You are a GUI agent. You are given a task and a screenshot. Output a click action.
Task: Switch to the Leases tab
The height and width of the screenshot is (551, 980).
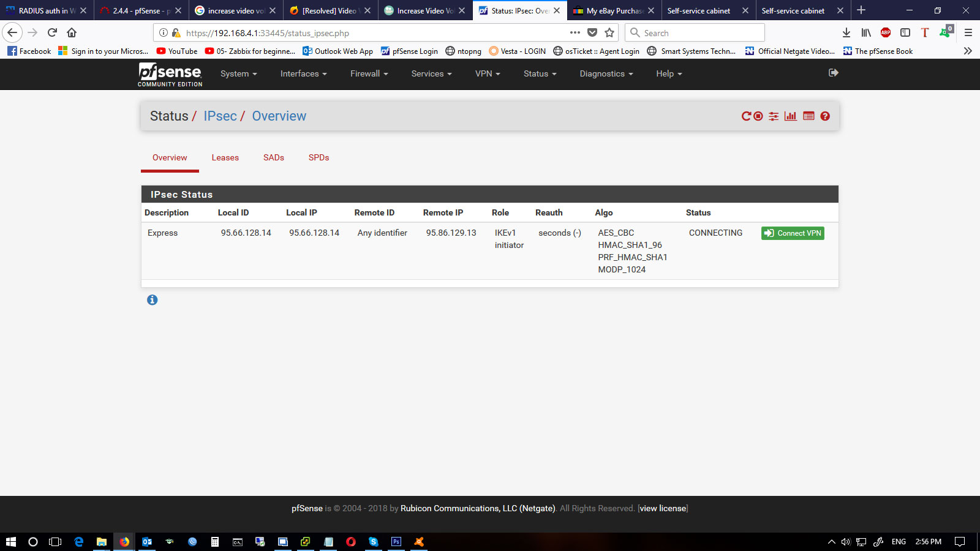[225, 157]
